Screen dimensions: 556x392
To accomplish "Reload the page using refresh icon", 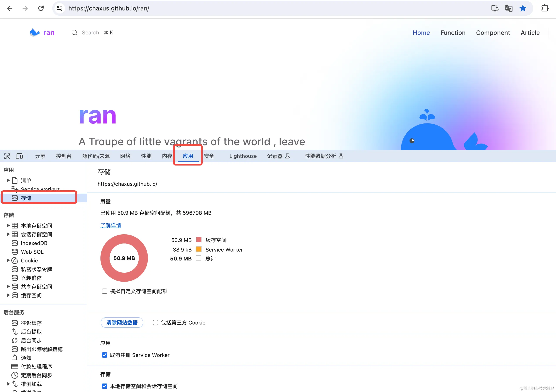I will tap(41, 8).
